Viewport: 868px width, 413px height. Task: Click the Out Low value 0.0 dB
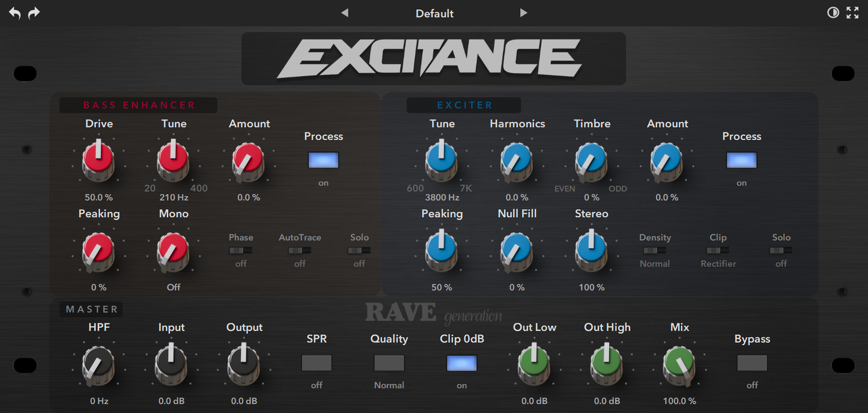click(534, 401)
